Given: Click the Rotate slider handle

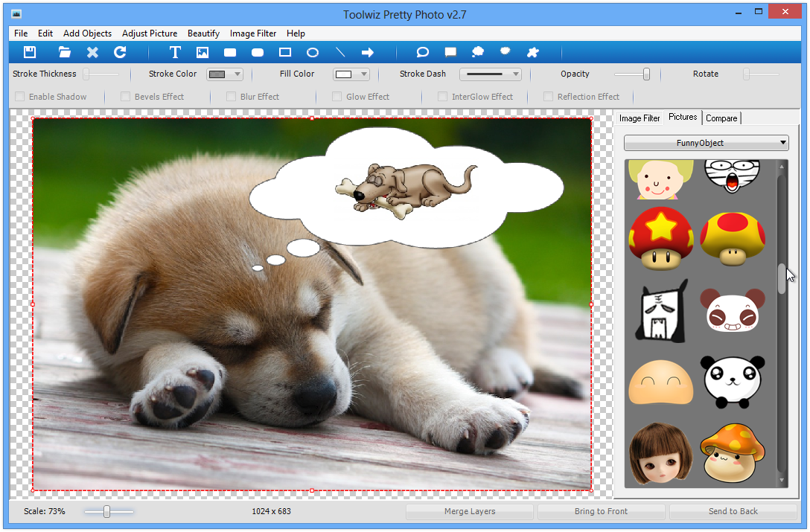Looking at the screenshot, I should tap(747, 74).
